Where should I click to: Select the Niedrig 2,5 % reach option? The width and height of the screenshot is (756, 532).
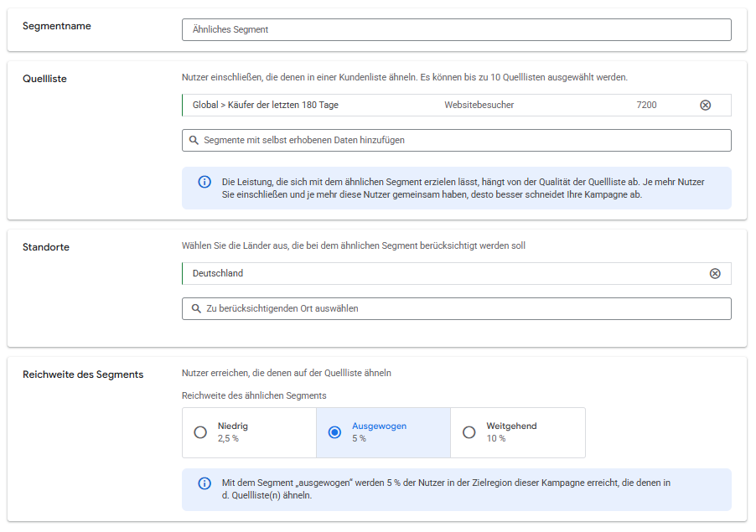pos(200,432)
